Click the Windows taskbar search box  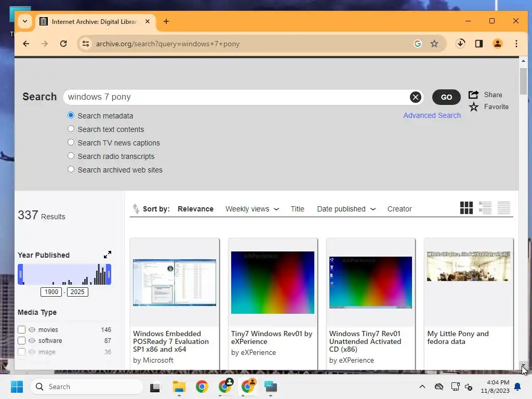coord(87,387)
